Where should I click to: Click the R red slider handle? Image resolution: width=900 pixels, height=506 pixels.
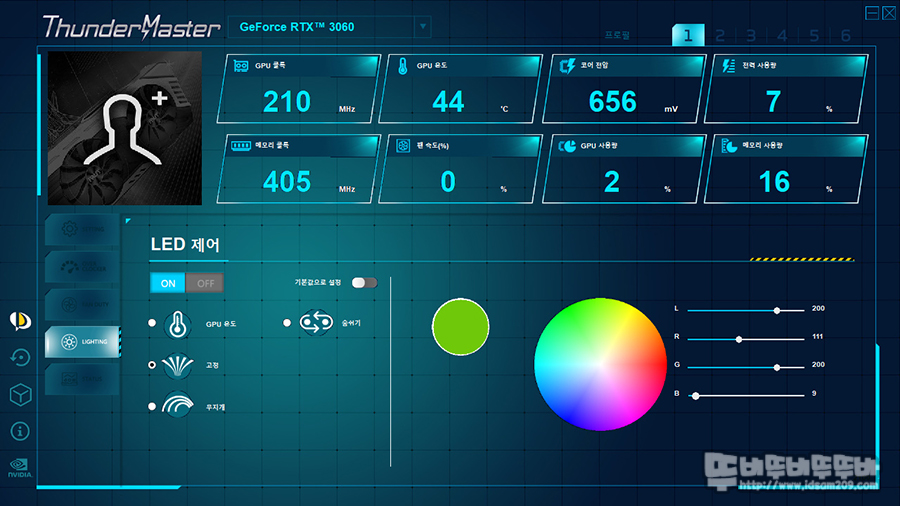tap(739, 339)
